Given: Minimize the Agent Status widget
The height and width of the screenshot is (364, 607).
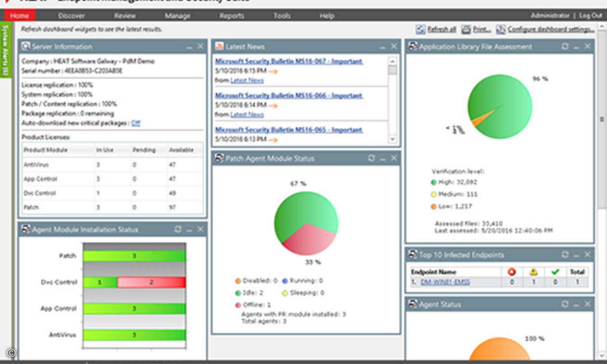Looking at the screenshot, I should [576, 304].
